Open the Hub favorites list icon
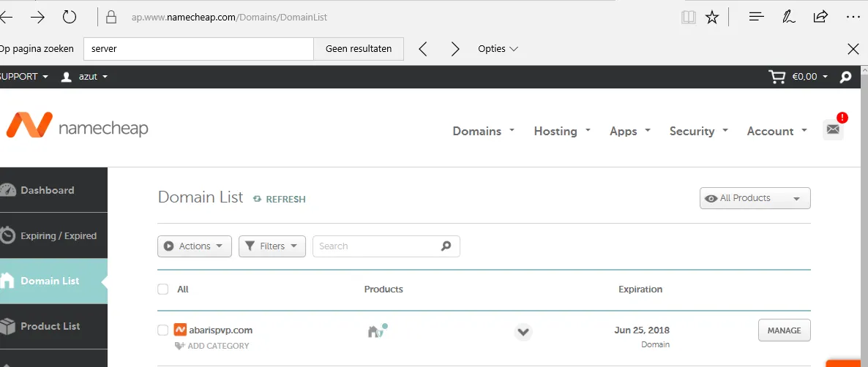This screenshot has width=868, height=367. [x=756, y=17]
